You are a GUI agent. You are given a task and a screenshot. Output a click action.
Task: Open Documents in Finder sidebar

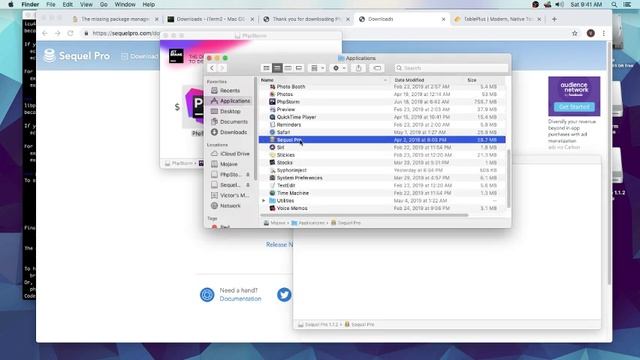tap(230, 122)
